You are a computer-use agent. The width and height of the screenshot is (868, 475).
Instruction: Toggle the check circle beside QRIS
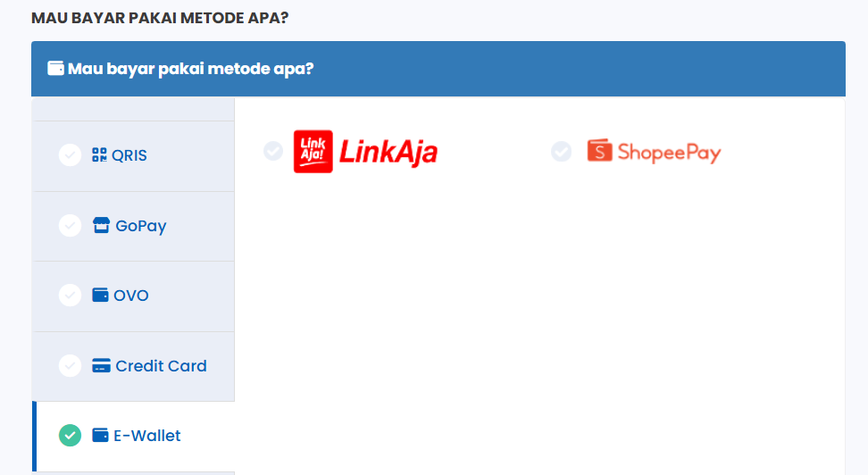(70, 155)
